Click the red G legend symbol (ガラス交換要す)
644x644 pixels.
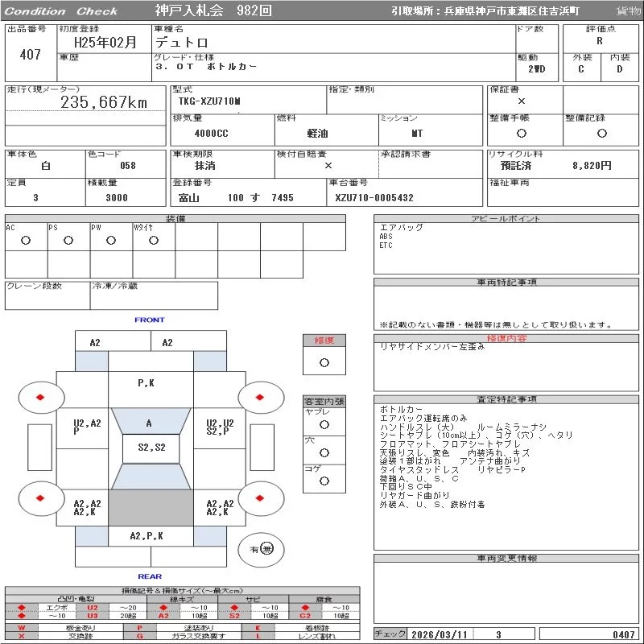click(x=140, y=636)
